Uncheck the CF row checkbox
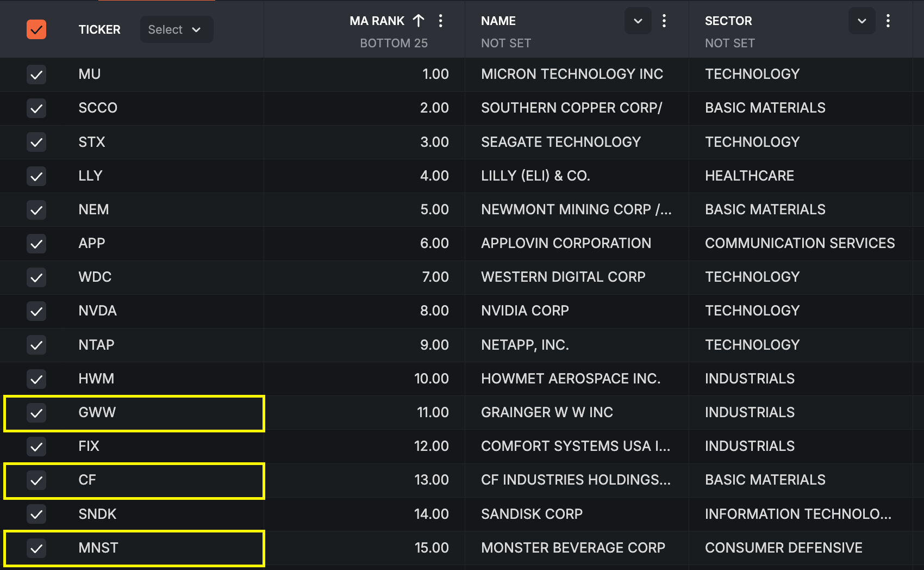This screenshot has height=570, width=924. coord(36,480)
